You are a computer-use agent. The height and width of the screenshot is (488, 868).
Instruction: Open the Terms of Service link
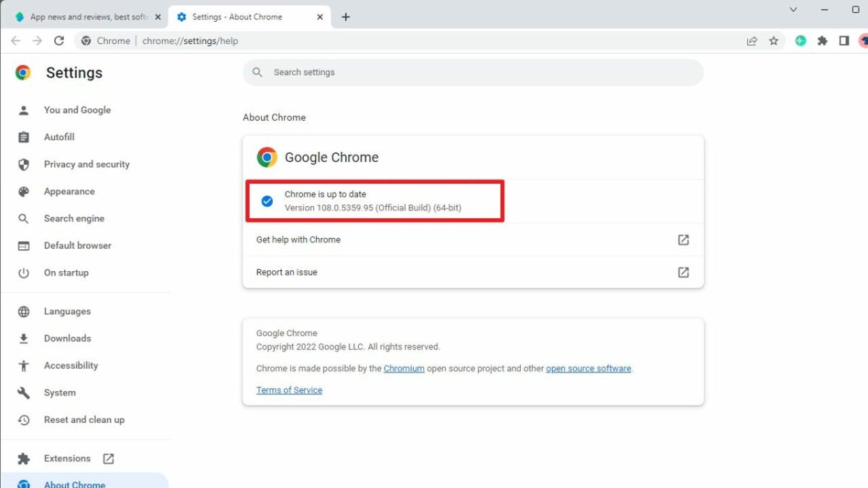[x=289, y=390]
